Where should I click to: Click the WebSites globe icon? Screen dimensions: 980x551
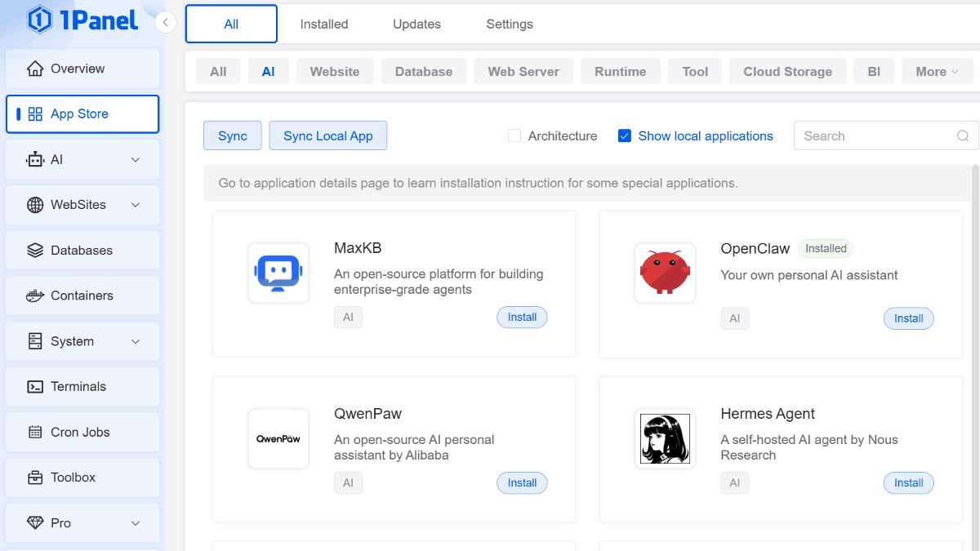point(35,205)
